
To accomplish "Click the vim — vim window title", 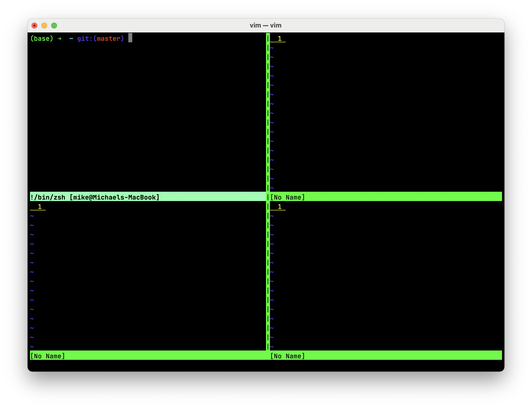I will coord(266,26).
